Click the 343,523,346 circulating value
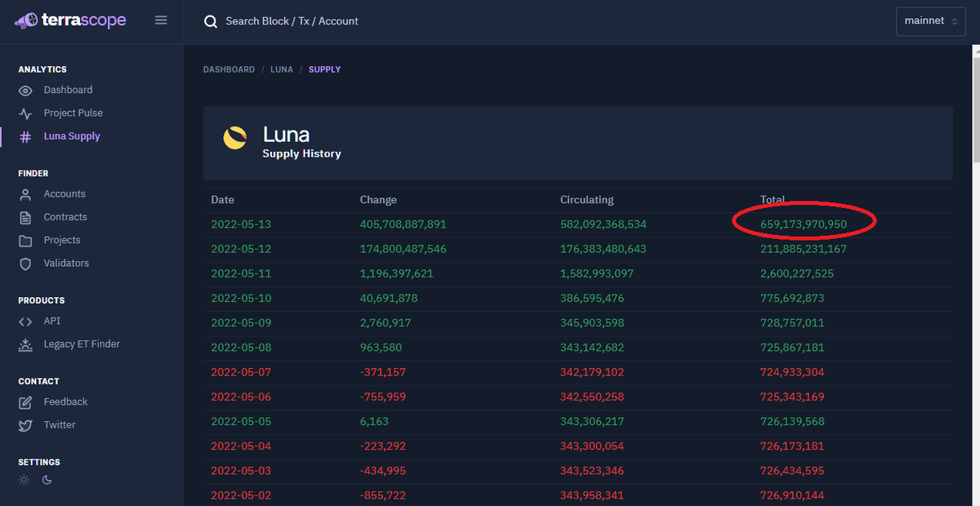980x506 pixels. tap(592, 471)
